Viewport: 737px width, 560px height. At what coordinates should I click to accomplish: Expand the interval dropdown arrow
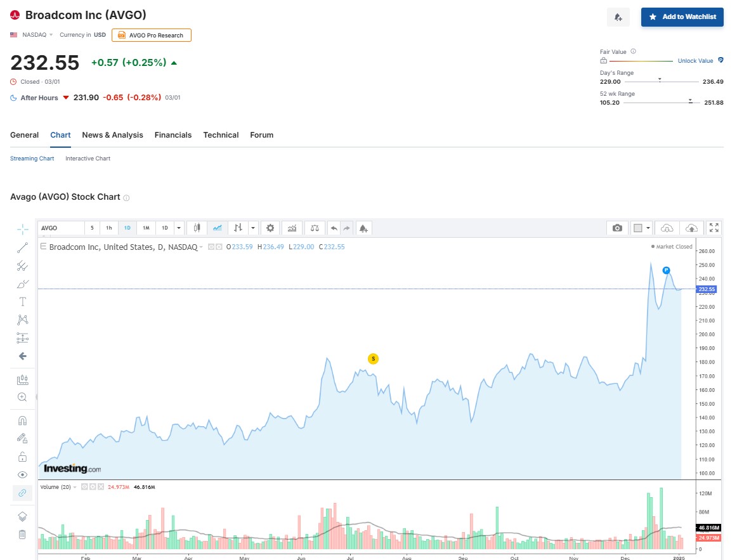point(179,228)
